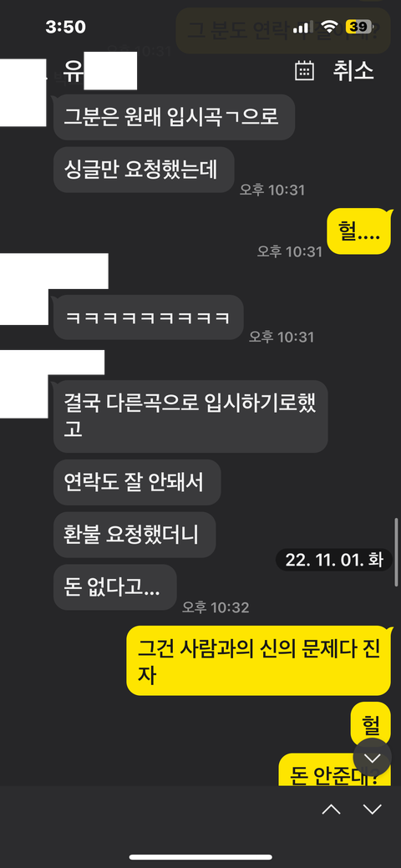Jump to previous search result arrow
401x868 pixels.
(331, 810)
